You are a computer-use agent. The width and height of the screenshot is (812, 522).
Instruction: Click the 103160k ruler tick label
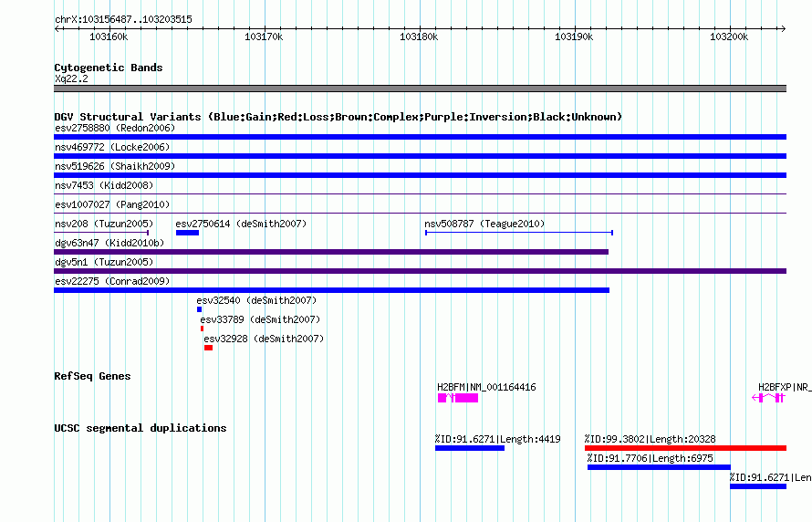tap(109, 37)
